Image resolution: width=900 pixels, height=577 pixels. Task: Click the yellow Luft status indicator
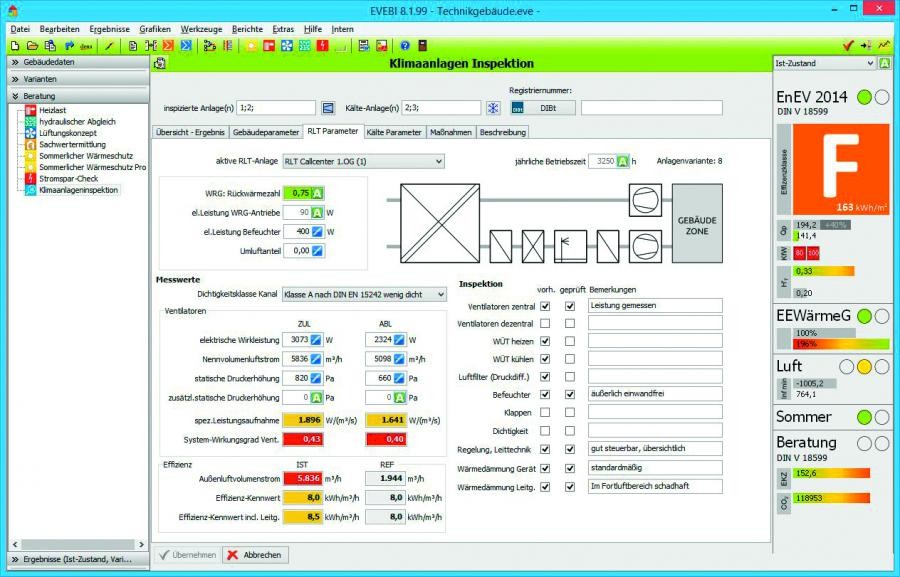(x=864, y=366)
